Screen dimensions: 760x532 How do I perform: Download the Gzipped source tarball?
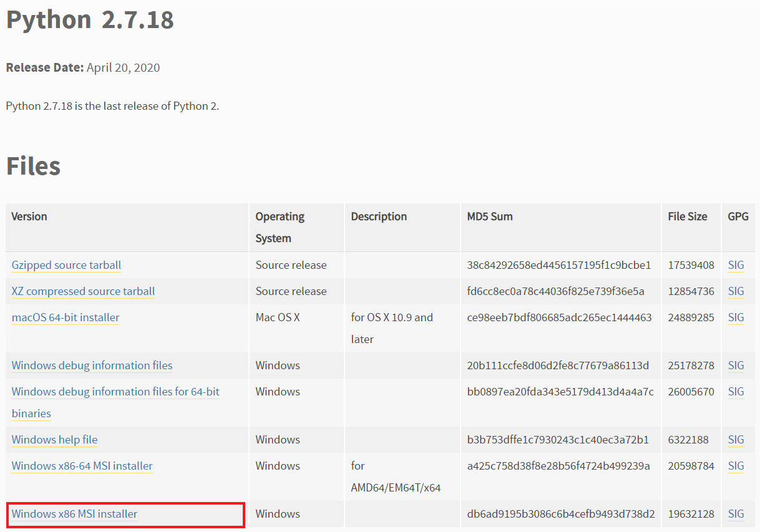click(x=66, y=264)
